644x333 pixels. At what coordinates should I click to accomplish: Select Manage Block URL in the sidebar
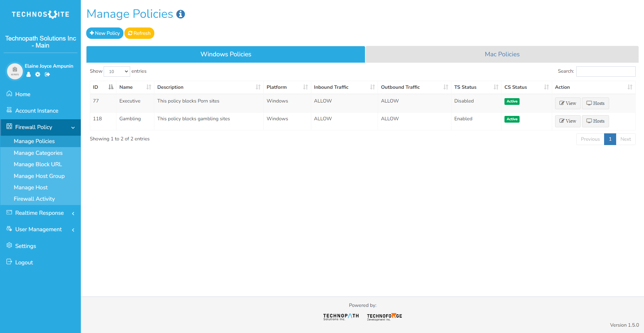[x=38, y=164]
